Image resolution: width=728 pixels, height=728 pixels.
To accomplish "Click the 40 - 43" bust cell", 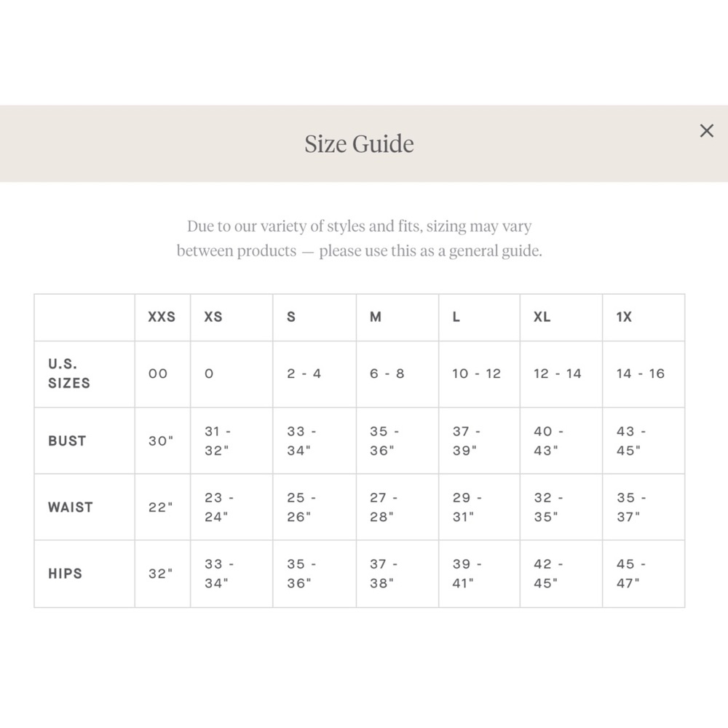I will coord(548,441).
